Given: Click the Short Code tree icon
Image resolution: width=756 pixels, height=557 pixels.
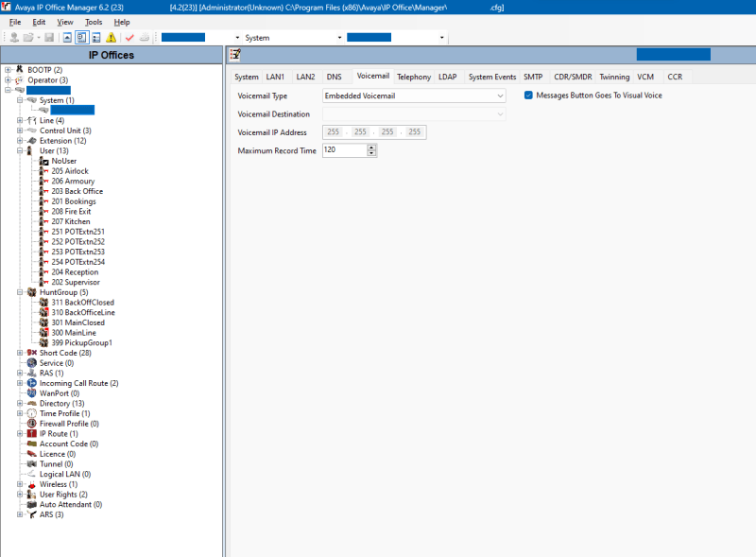Looking at the screenshot, I should [32, 353].
